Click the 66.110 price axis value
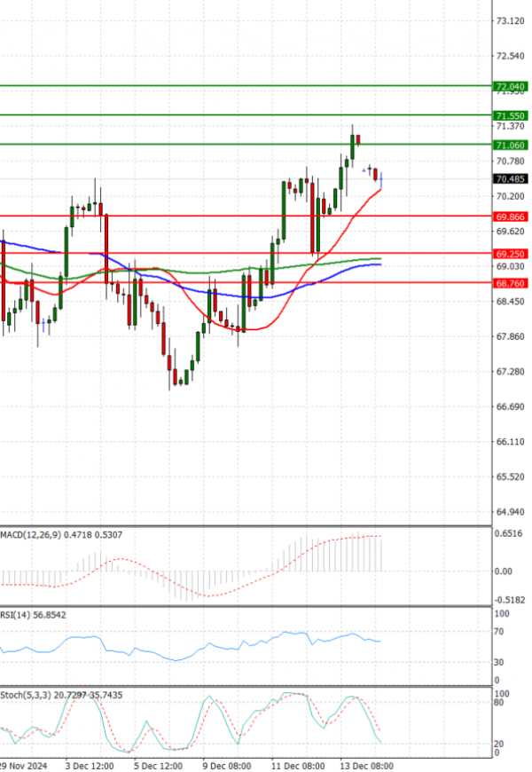Image resolution: width=532 pixels, height=772 pixels. coord(511,442)
